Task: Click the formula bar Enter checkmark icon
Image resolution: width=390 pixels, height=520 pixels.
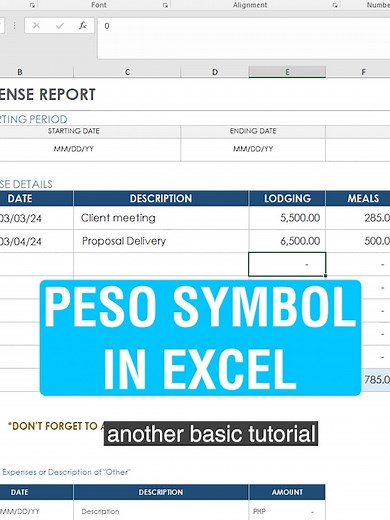Action: tap(60, 26)
